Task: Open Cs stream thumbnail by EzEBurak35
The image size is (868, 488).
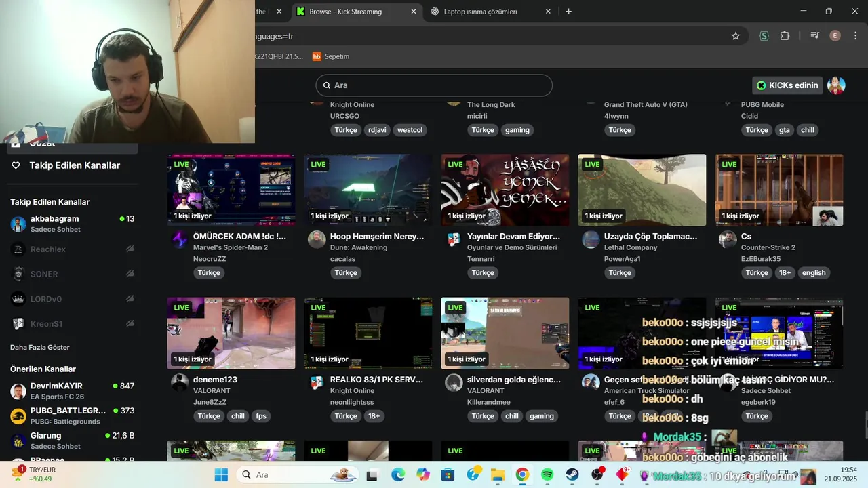Action: coord(779,190)
